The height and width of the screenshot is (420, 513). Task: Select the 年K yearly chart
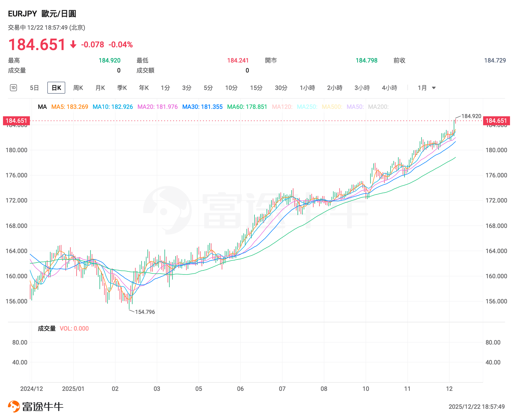pos(144,88)
